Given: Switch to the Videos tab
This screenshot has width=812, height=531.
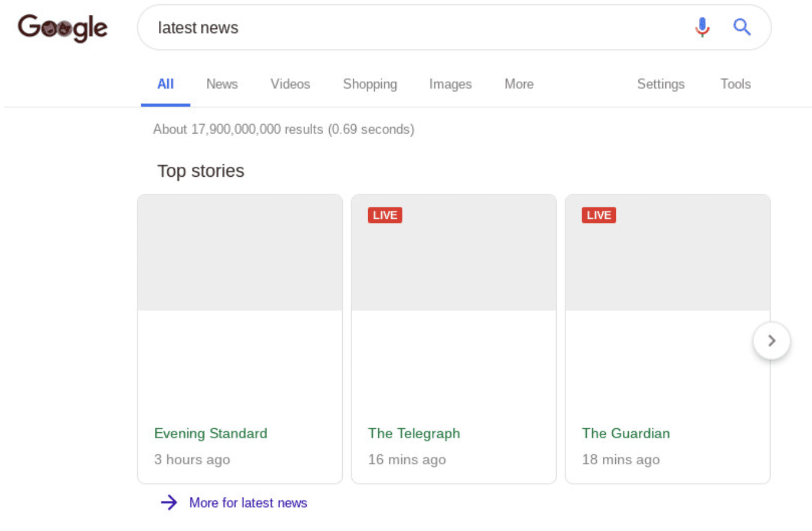Looking at the screenshot, I should point(290,84).
